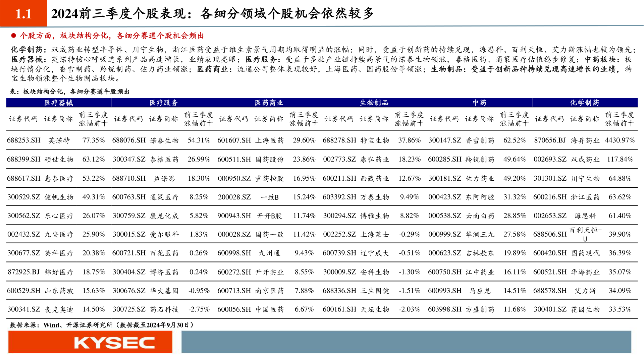Click the 37.86% value

[x=410, y=140]
